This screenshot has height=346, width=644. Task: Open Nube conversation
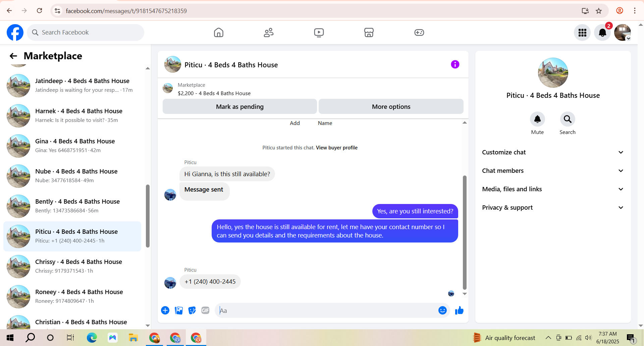click(72, 176)
